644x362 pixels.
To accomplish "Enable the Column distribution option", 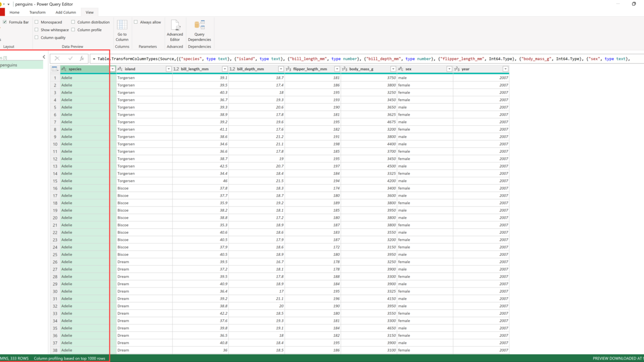I will pos(73,22).
